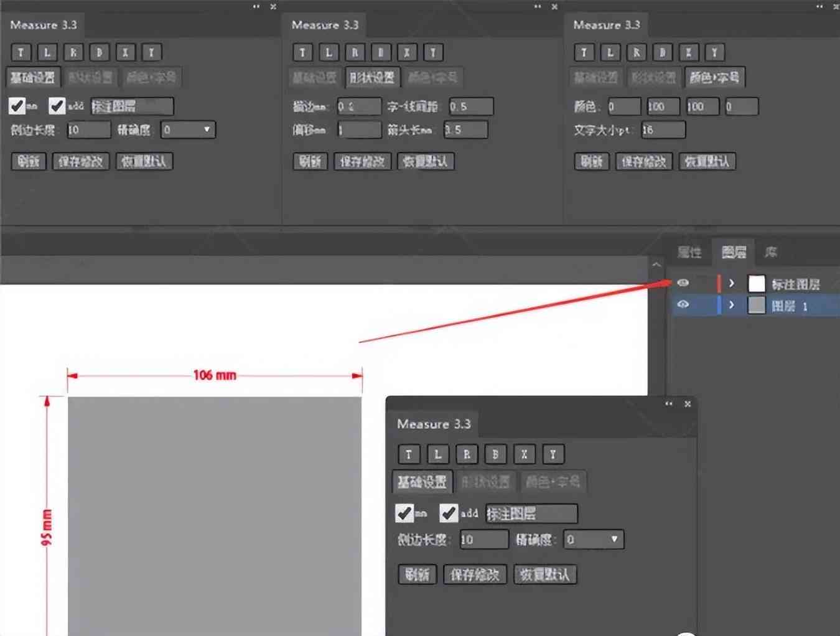Open the 库 panel tab
This screenshot has height=636, width=840.
pos(771,252)
